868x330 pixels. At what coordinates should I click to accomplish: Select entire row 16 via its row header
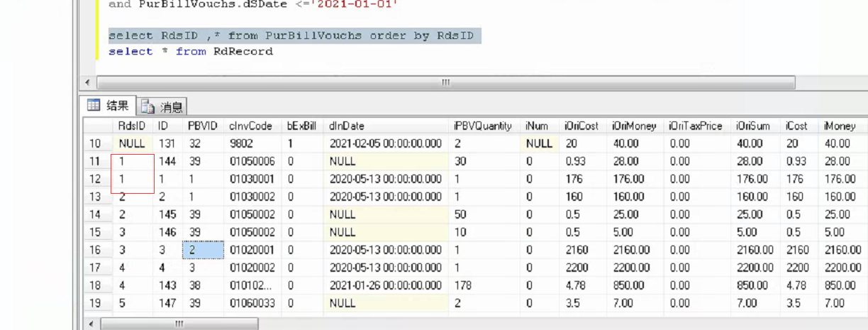(x=99, y=250)
